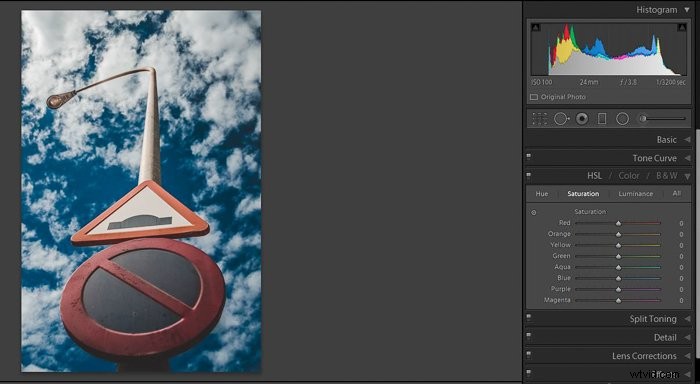Screen dimensions: 700x384
Task: Select the Radial Filter tool
Action: (622, 119)
